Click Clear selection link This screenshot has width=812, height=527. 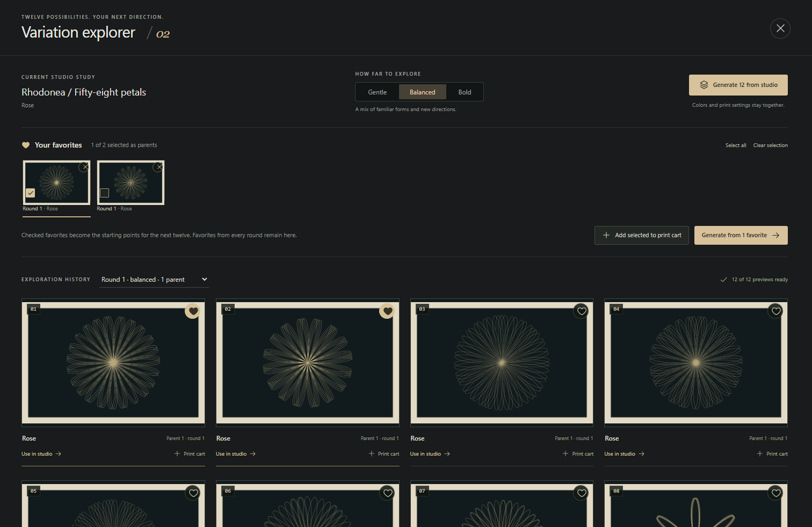[771, 145]
